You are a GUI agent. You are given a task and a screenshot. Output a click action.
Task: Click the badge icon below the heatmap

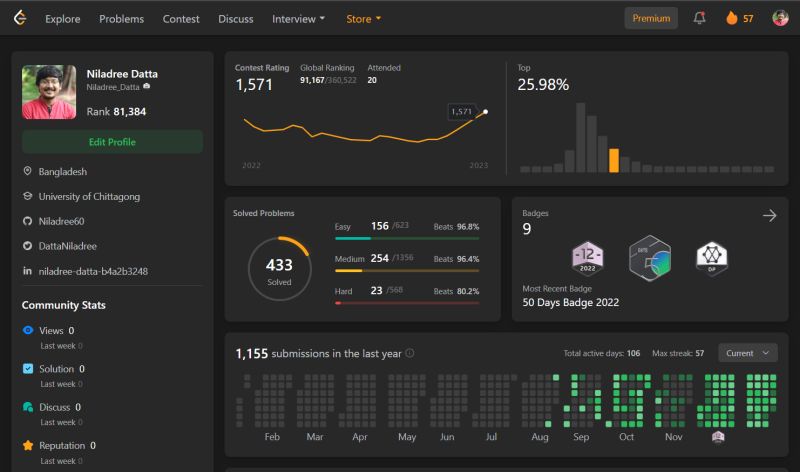click(718, 436)
